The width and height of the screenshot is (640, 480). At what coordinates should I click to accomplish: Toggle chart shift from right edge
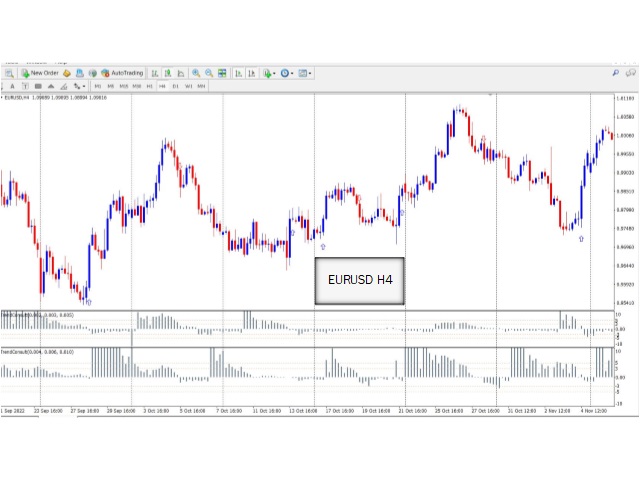[250, 73]
